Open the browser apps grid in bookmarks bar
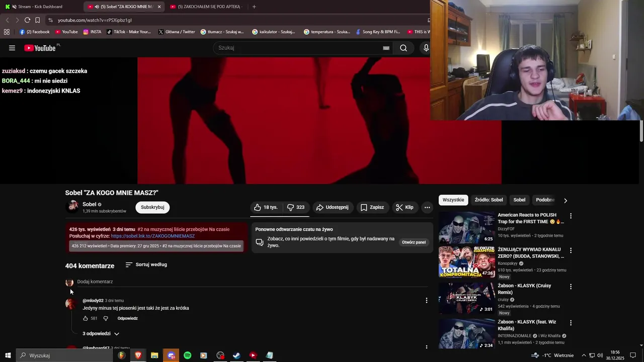 [7, 32]
